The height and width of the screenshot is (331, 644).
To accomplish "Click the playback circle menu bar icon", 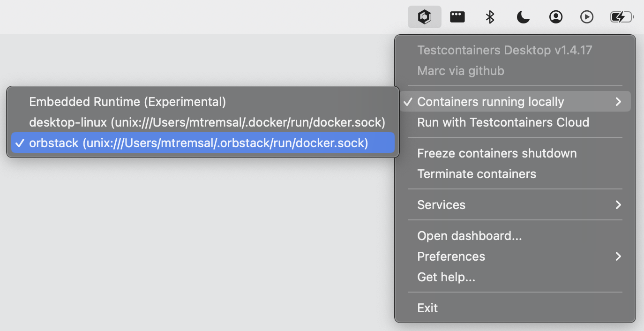I will [587, 16].
